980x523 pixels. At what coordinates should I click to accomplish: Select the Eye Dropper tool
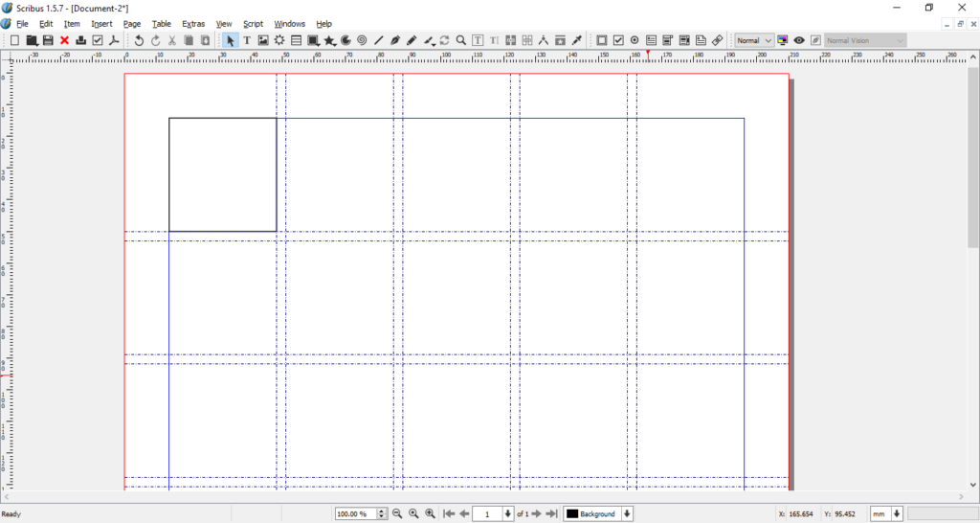point(577,40)
